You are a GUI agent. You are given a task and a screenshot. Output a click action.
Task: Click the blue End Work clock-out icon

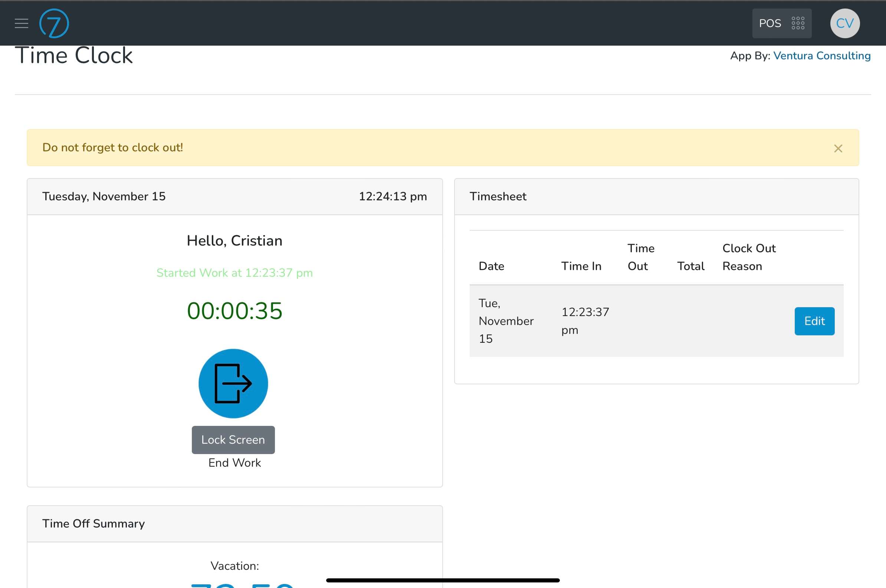tap(233, 383)
